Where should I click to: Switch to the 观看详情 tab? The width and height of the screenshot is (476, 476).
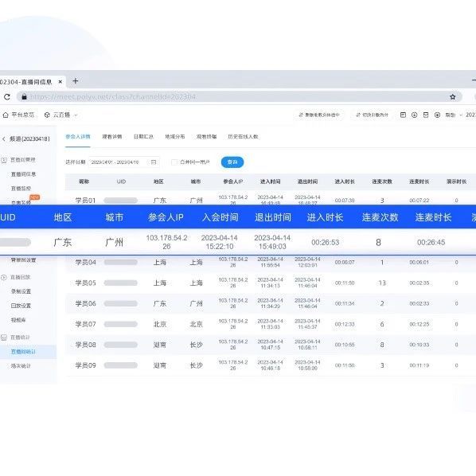[112, 137]
